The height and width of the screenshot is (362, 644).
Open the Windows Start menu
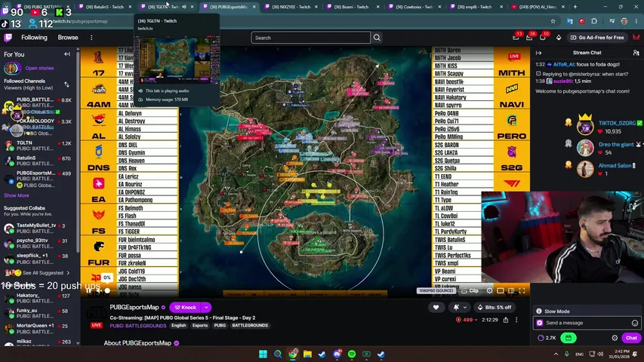coord(263,354)
